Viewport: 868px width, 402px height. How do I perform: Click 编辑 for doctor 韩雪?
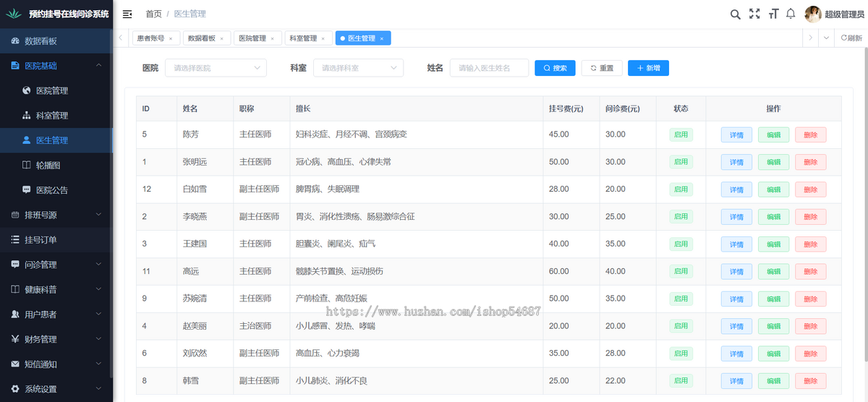coord(773,382)
